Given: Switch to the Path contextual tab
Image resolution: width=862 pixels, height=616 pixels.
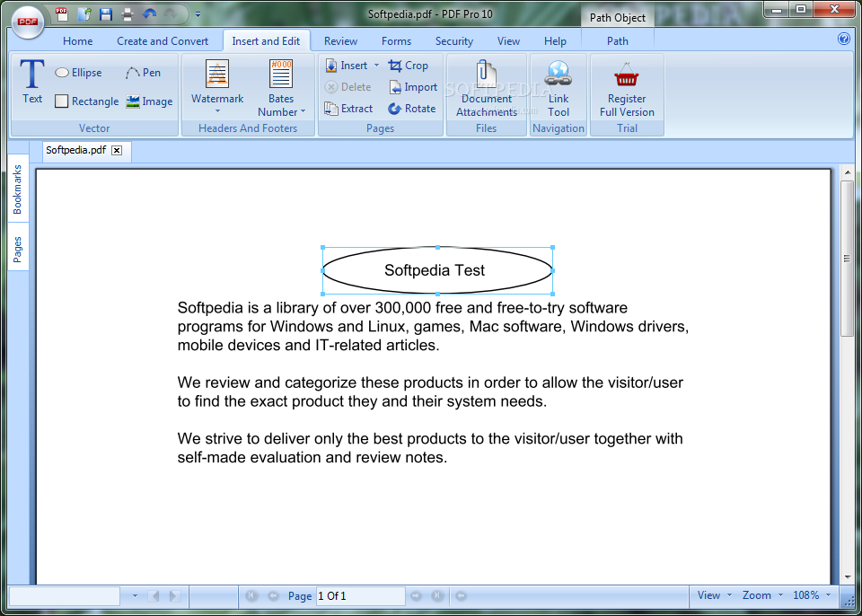Looking at the screenshot, I should tap(618, 41).
